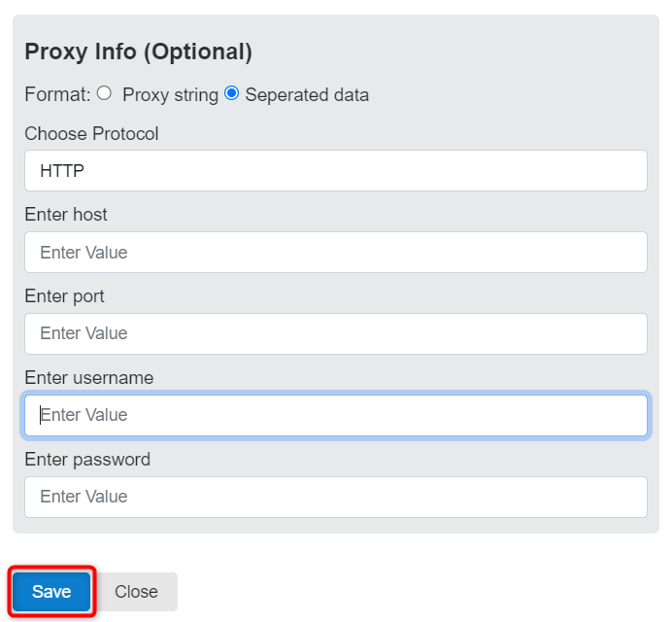Place cursor in the Enter username field
Image resolution: width=672 pixels, height=622 pixels.
click(x=335, y=415)
